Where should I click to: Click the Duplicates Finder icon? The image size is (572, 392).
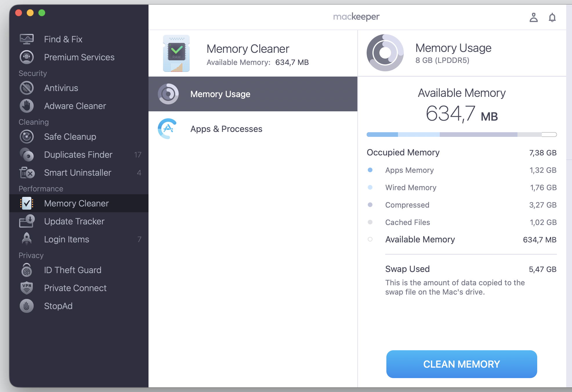[27, 155]
